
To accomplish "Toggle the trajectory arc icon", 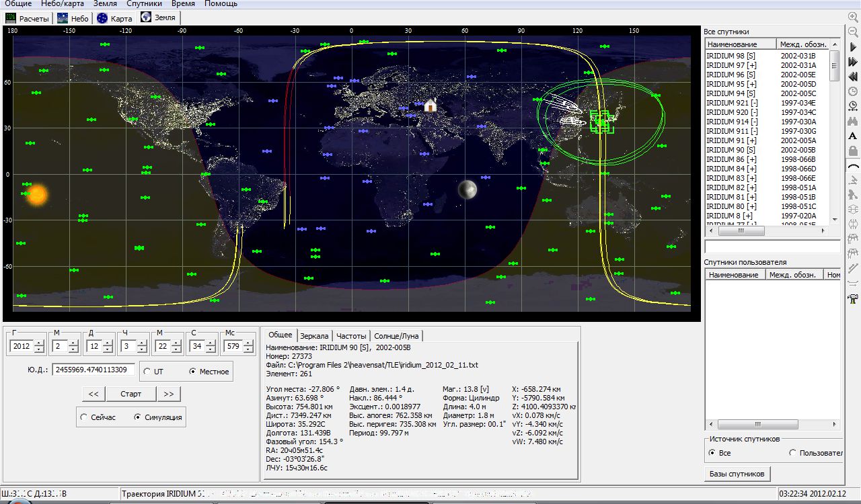I will click(x=853, y=165).
